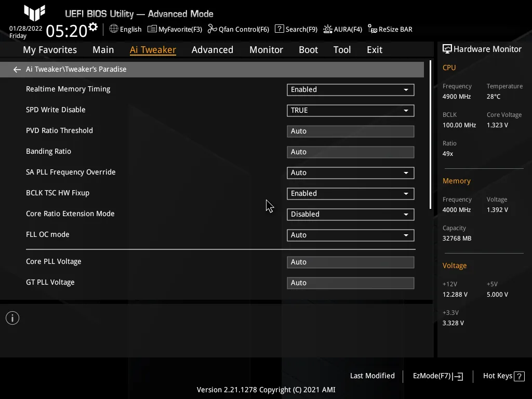Click the GT PLL Voltage input field
The image size is (532, 399).
(351, 283)
